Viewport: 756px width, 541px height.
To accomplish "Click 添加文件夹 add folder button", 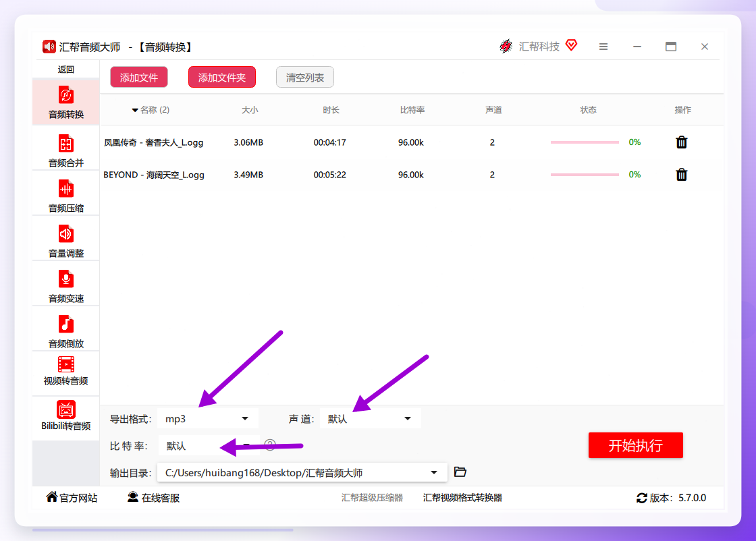I will coord(222,77).
